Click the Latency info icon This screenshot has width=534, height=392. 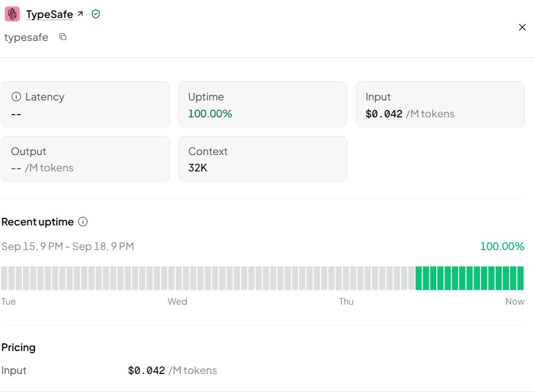point(16,97)
